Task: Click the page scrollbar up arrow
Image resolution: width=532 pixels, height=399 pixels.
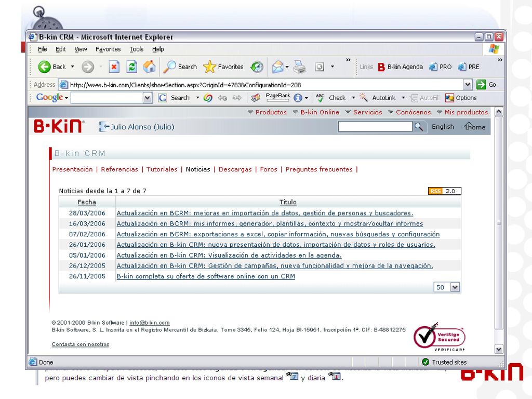Action: click(499, 112)
